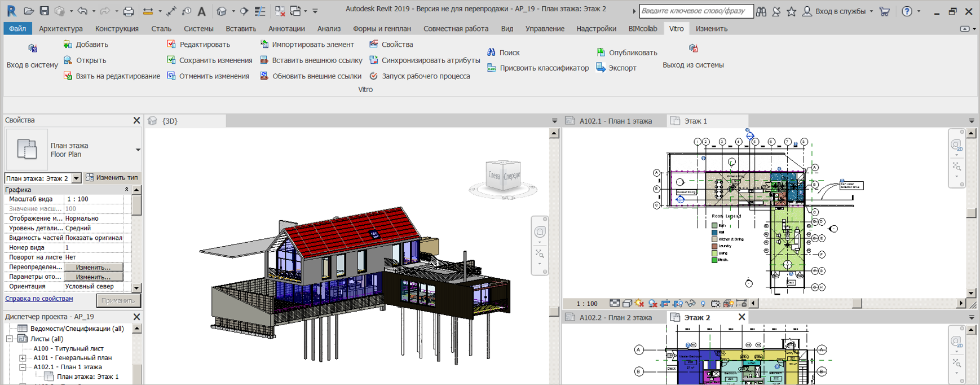
Task: Click the Vitro export icon (Экспорт)
Action: (601, 68)
